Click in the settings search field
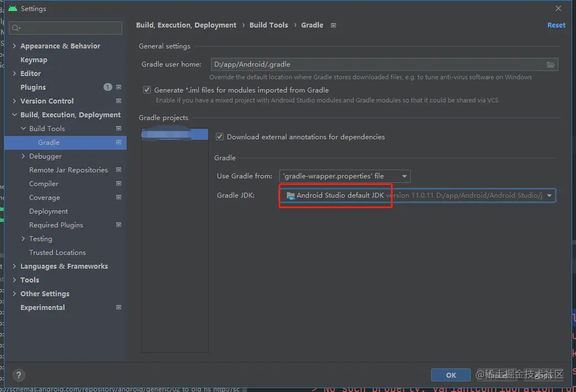 [66, 28]
